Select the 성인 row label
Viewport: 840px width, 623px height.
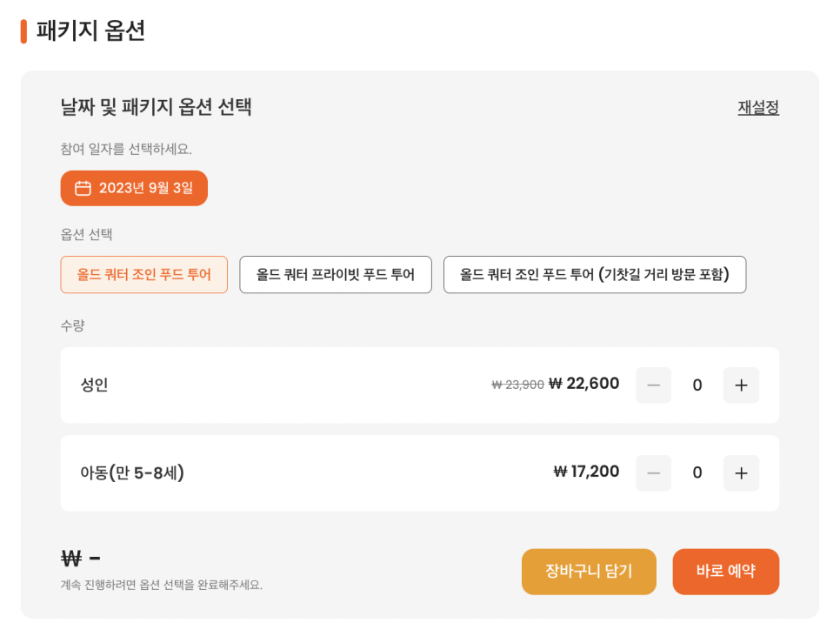(94, 385)
